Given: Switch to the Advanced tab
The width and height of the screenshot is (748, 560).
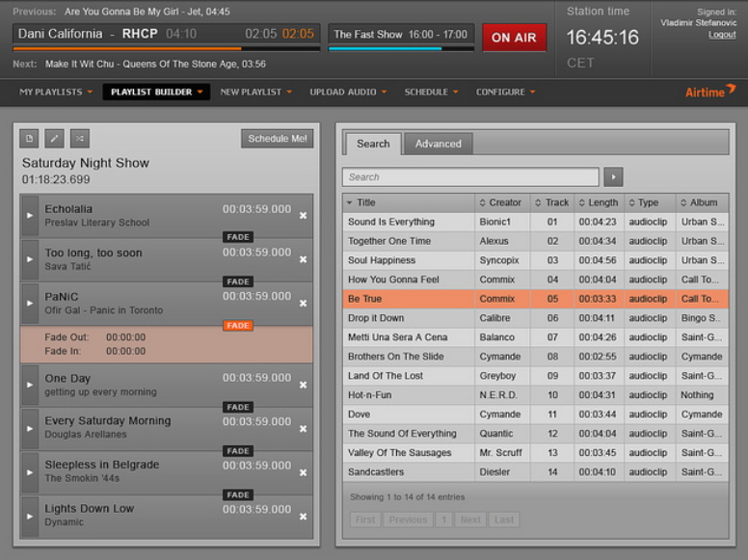Looking at the screenshot, I should pyautogui.click(x=438, y=144).
